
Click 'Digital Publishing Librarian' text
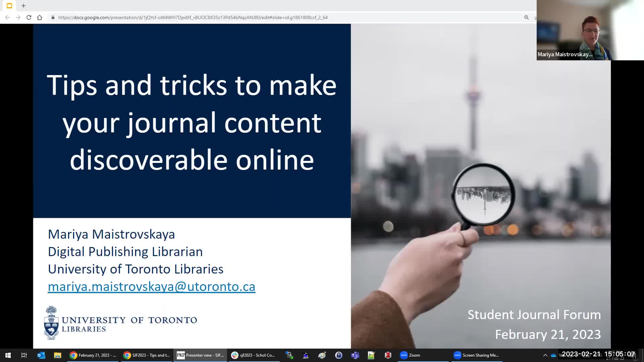click(125, 252)
